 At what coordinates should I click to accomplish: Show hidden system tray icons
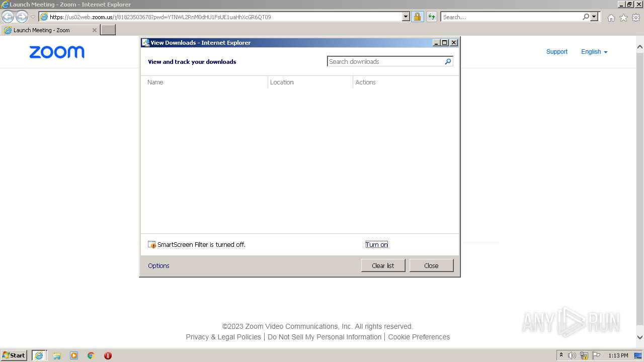coord(561,355)
